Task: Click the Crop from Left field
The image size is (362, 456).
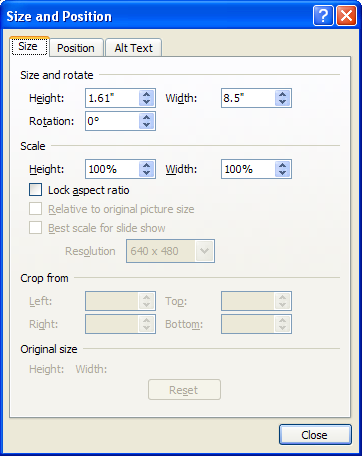Action: tap(120, 301)
